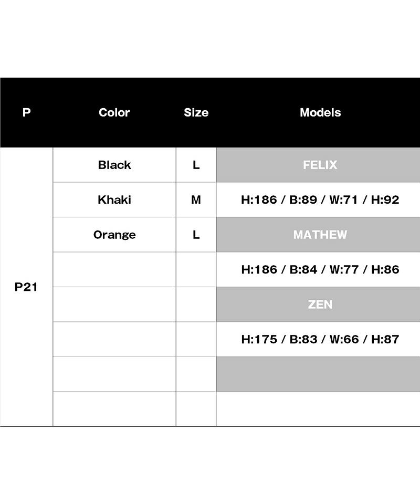Screen dimensions: 420x504
Task: Select size M in the Khaki row
Action: (x=196, y=199)
